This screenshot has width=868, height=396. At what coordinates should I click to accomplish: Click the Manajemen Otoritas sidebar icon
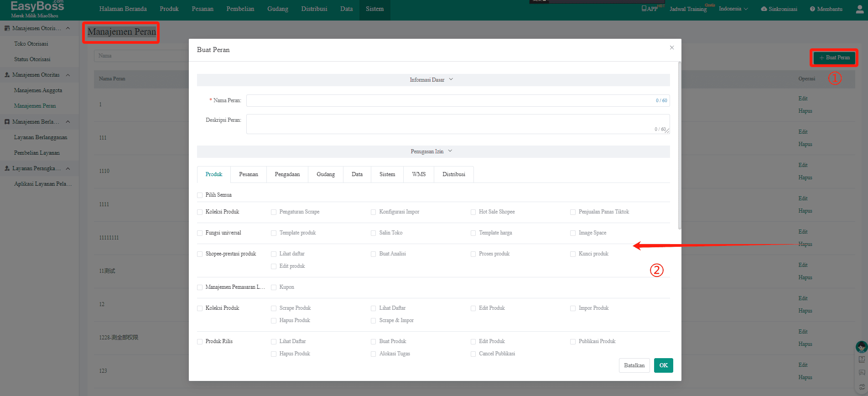7,75
